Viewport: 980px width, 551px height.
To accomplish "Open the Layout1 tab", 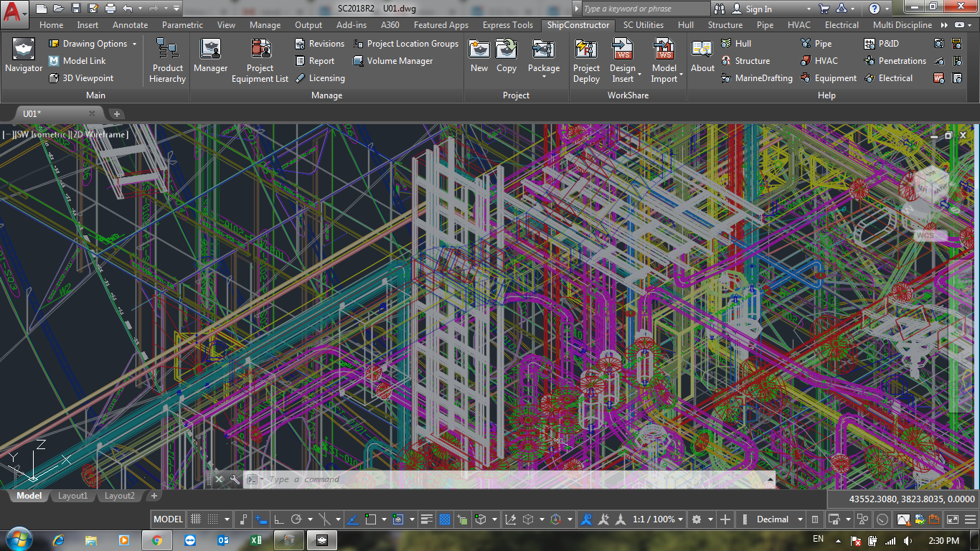I will point(72,496).
